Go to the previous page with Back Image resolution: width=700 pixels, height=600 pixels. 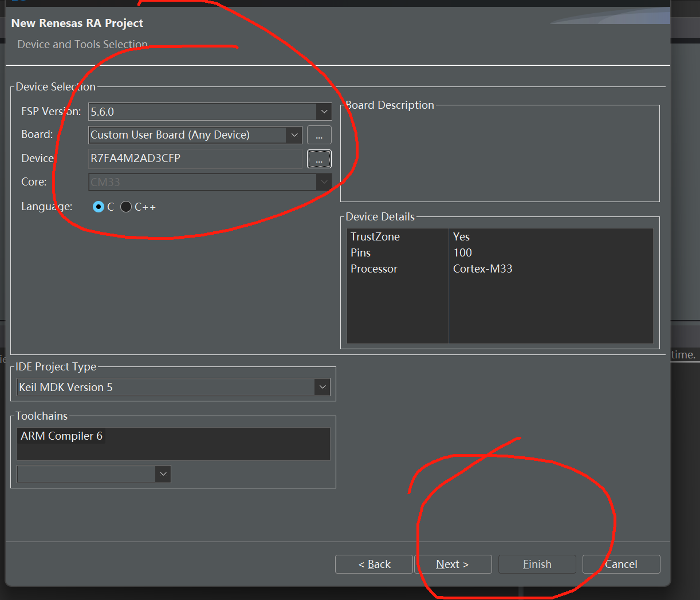(374, 564)
